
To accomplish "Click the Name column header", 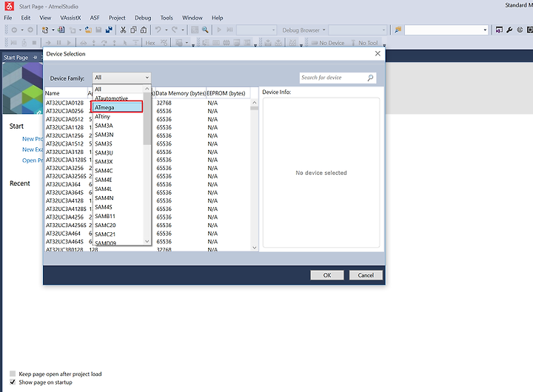I will [66, 93].
